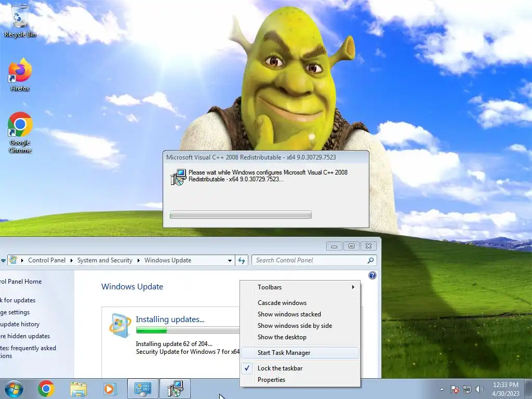The height and width of the screenshot is (399, 532).
Task: Show hidden tray icons arrow
Action: (442, 389)
